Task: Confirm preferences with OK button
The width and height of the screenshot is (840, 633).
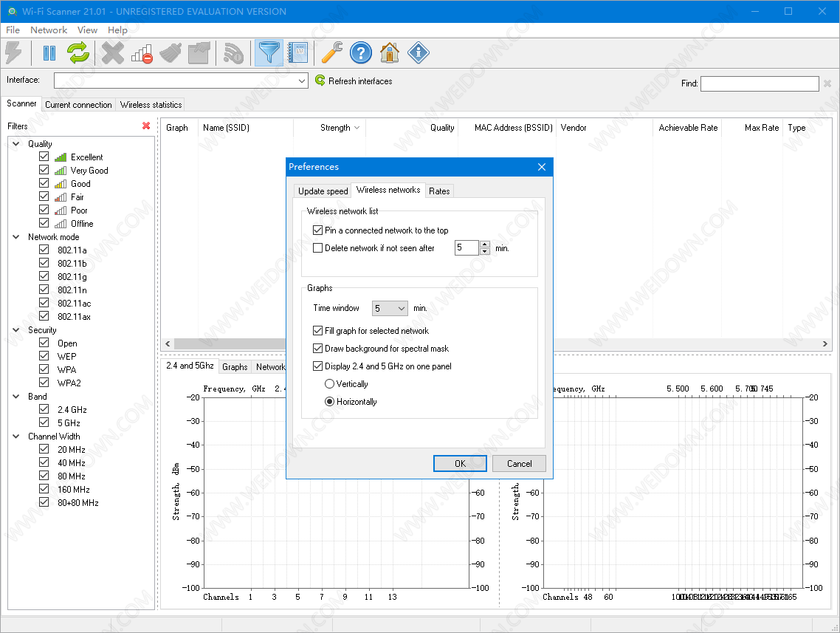Action: (460, 464)
